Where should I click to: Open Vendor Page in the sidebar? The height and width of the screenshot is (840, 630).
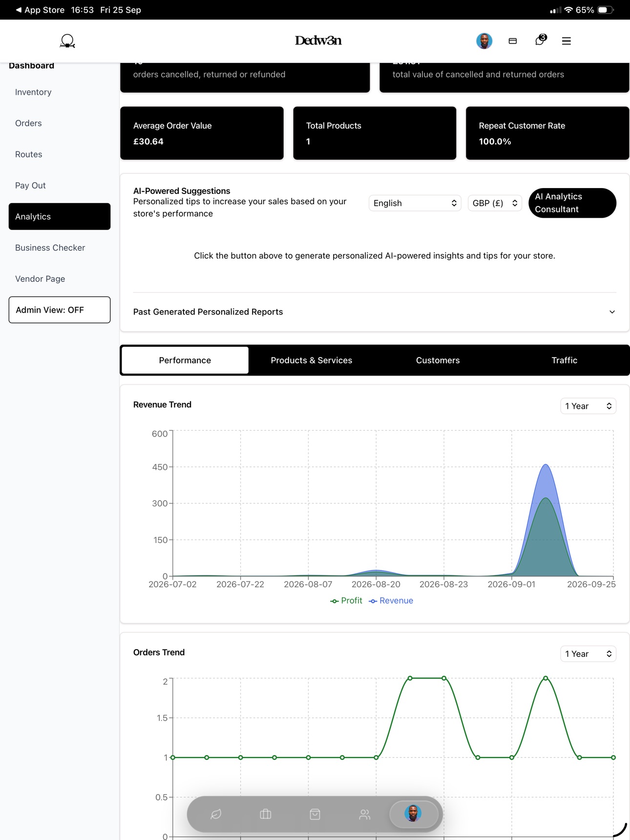(x=60, y=279)
